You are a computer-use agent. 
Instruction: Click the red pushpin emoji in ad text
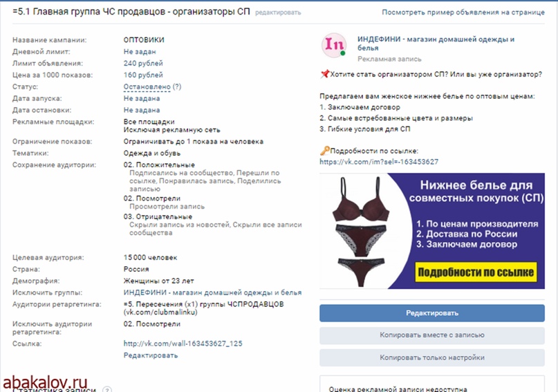(x=324, y=74)
